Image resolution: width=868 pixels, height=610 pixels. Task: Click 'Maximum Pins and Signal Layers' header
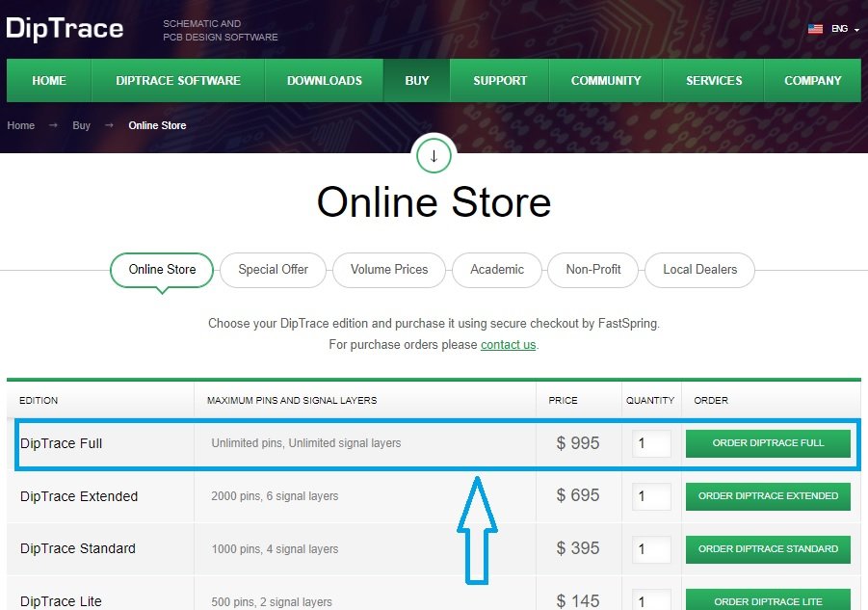pyautogui.click(x=292, y=401)
